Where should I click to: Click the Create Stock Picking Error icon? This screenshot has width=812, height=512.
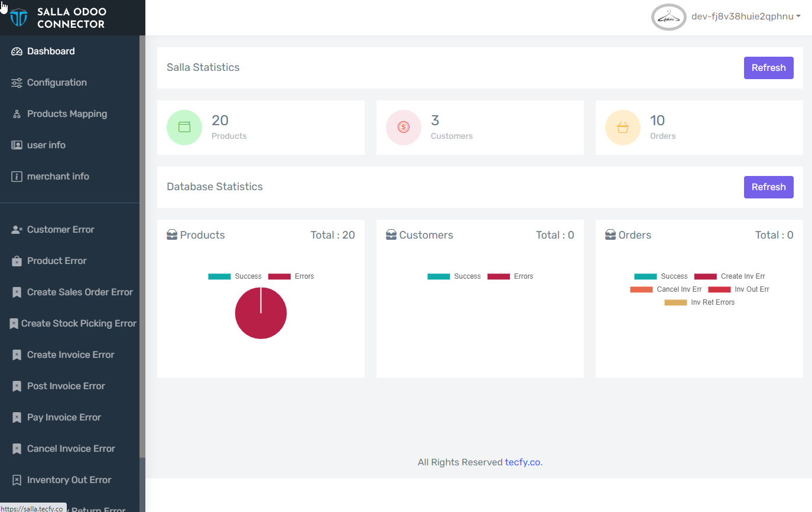coord(14,324)
